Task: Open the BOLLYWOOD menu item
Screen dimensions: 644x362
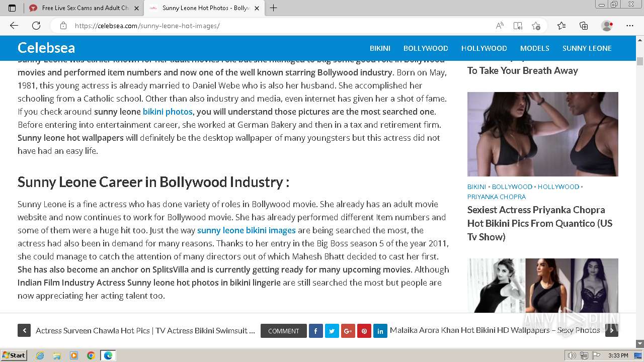Action: click(x=426, y=48)
